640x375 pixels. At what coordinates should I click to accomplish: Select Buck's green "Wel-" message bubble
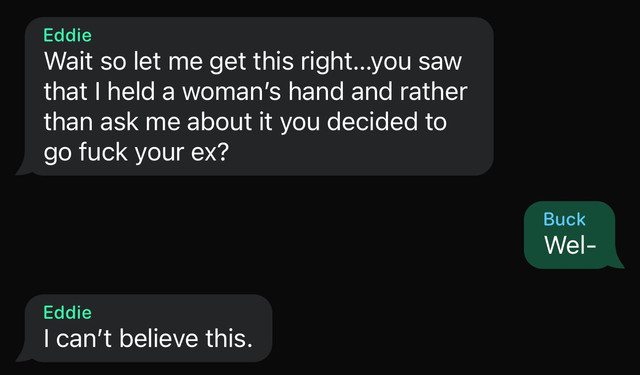570,235
